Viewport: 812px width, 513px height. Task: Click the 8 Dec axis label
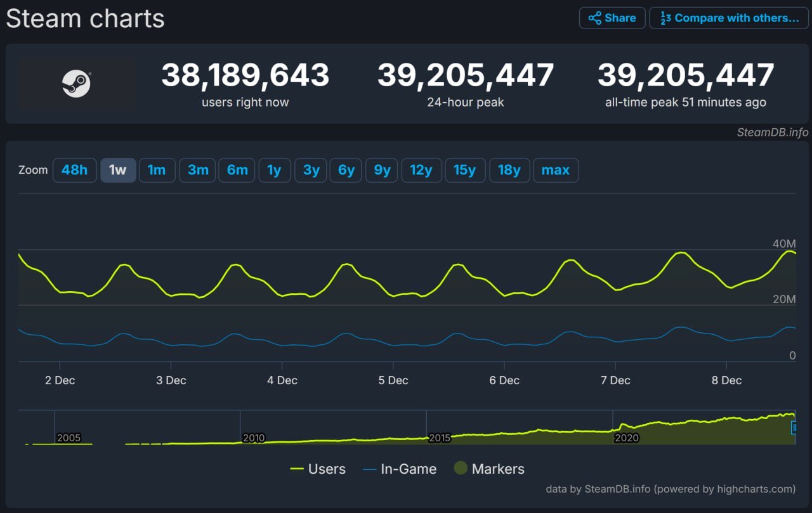[x=726, y=380]
